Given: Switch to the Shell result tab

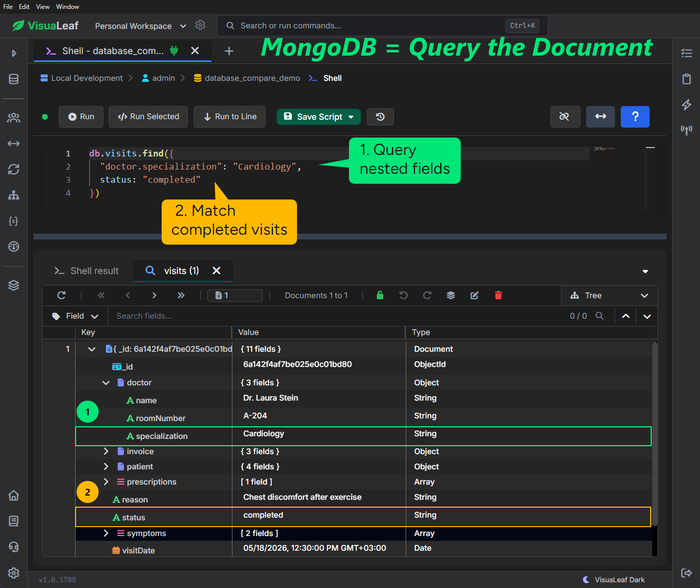Looking at the screenshot, I should (x=87, y=271).
